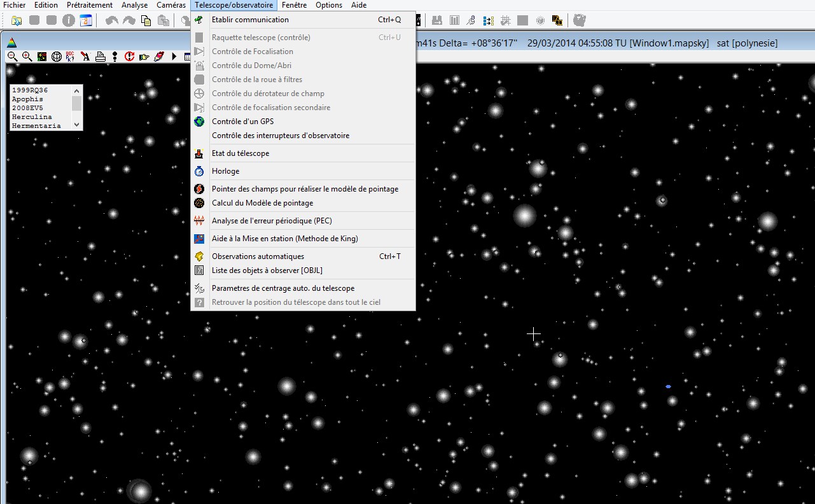Click the UGC PK catalog query icon
The image size is (815, 504).
71,57
